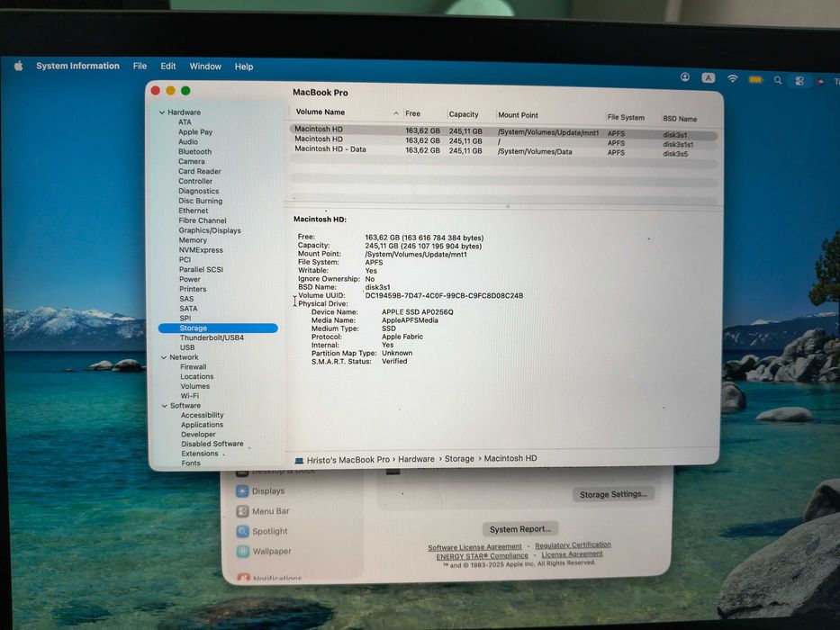This screenshot has width=840, height=630.
Task: Collapse the Software section
Action: click(165, 406)
